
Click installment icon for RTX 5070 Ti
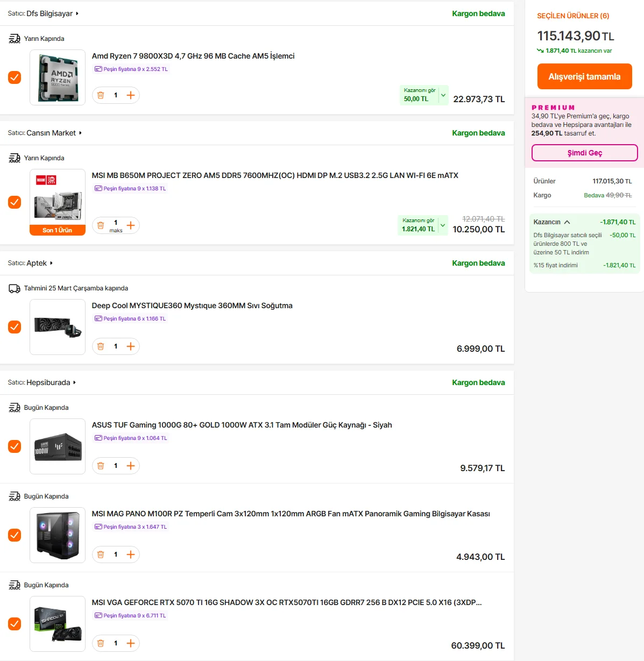(x=98, y=616)
